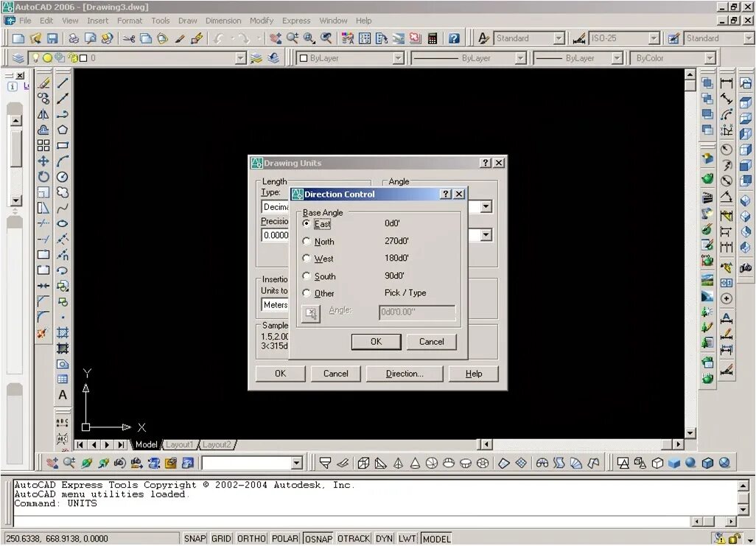
Task: Open the Dimension menu
Action: coord(223,21)
